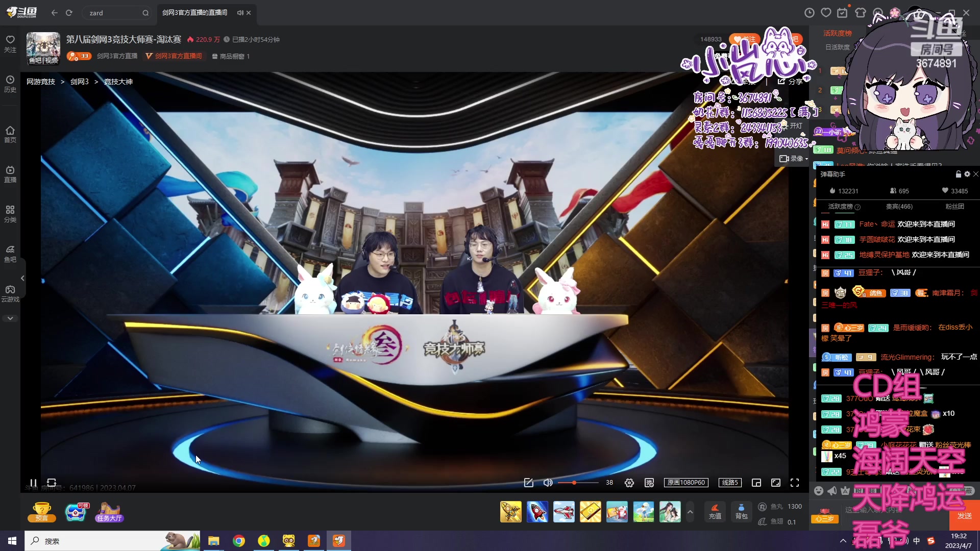
Task: Open the 直播 live section in sidebar
Action: [x=10, y=174]
